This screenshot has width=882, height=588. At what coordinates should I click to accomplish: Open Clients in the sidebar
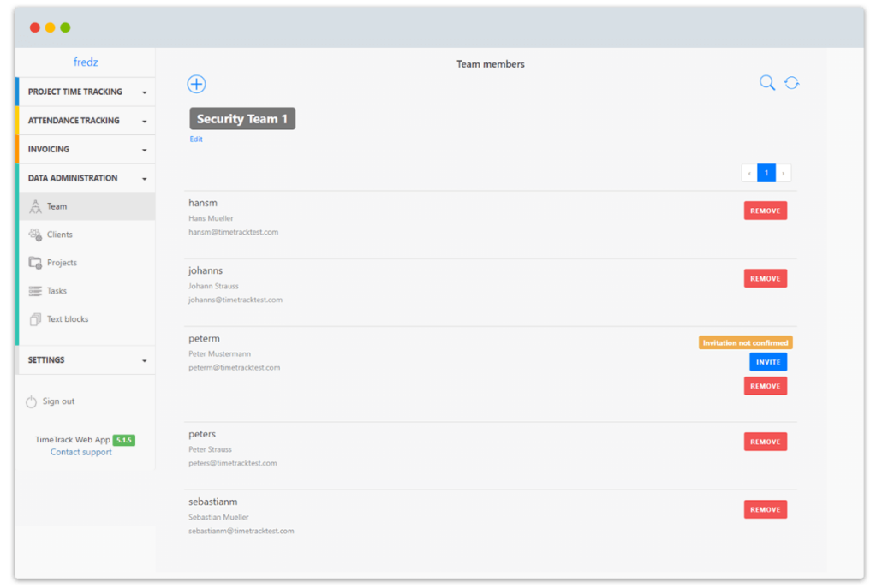pos(59,235)
